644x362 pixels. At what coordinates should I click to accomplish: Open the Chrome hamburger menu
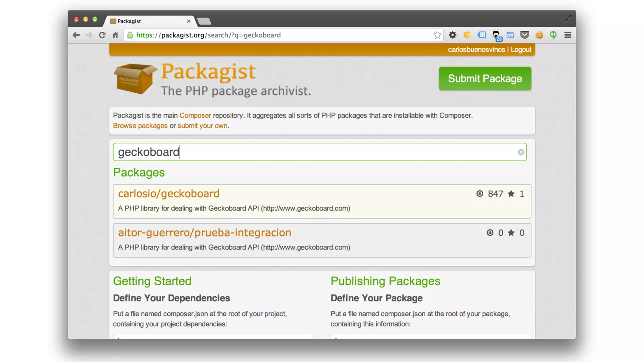click(x=568, y=35)
